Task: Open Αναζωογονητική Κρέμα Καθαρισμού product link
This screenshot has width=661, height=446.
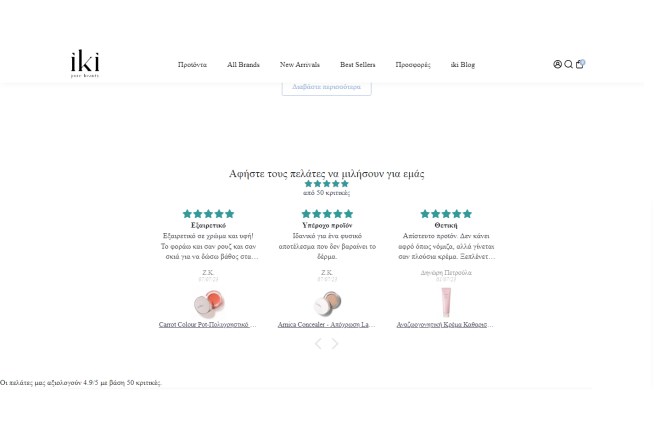Action: [445, 325]
